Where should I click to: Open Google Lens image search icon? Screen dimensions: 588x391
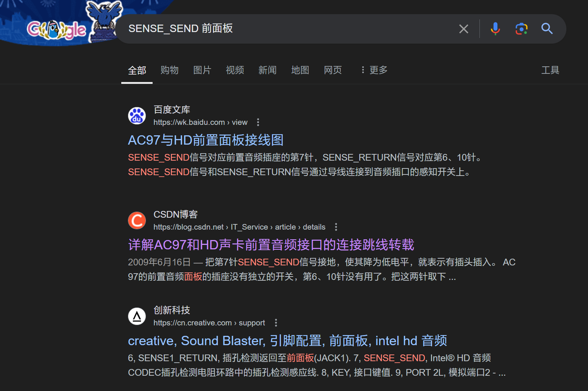(521, 29)
